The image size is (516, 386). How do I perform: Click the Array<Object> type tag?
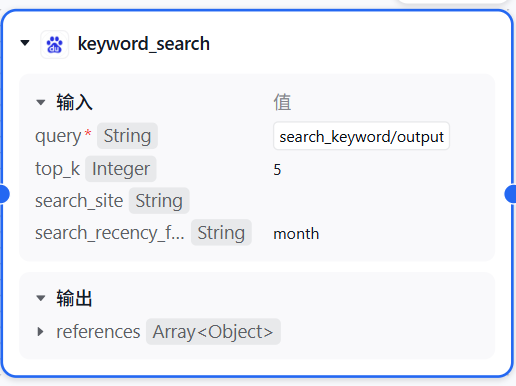click(213, 332)
